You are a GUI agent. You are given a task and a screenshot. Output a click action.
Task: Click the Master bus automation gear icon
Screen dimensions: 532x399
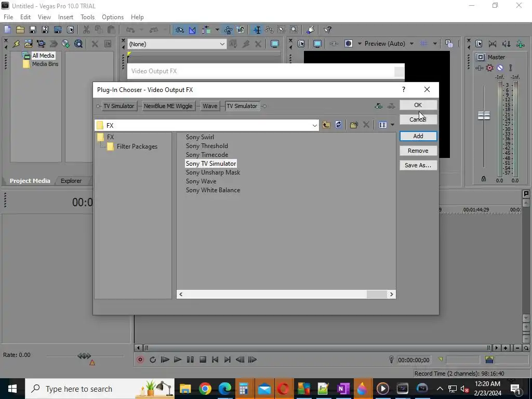[489, 68]
